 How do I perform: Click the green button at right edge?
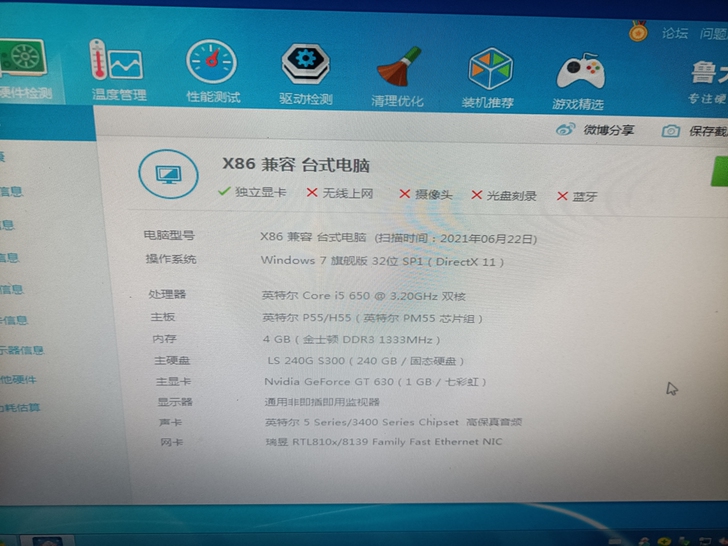(720, 171)
